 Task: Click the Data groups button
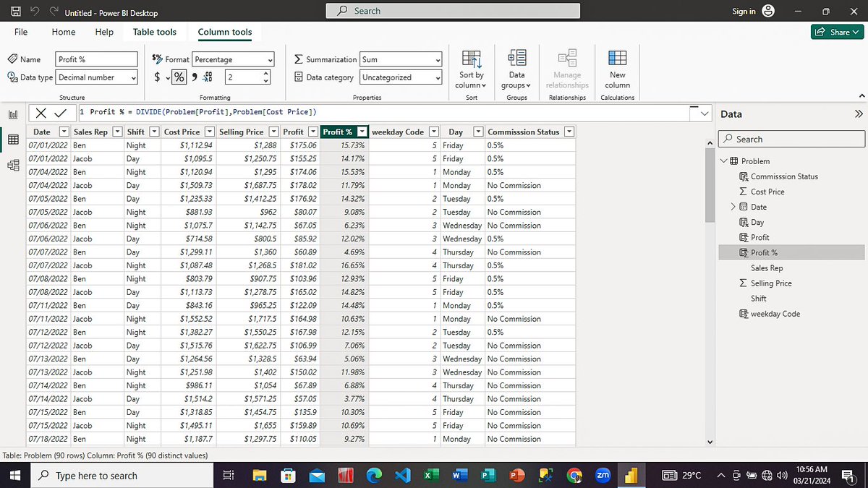[x=516, y=69]
